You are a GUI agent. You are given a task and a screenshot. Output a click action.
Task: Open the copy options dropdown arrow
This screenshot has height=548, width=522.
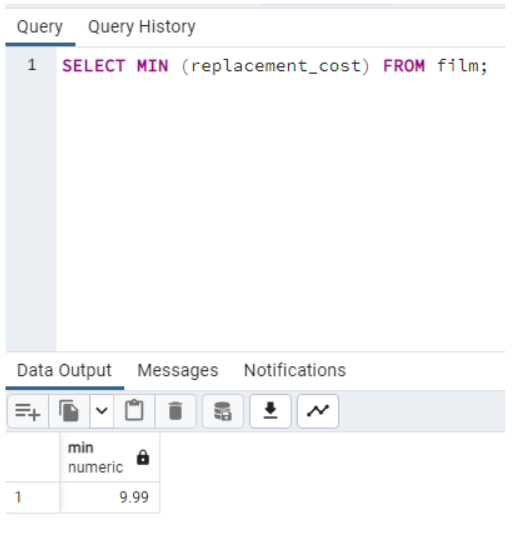click(x=102, y=411)
